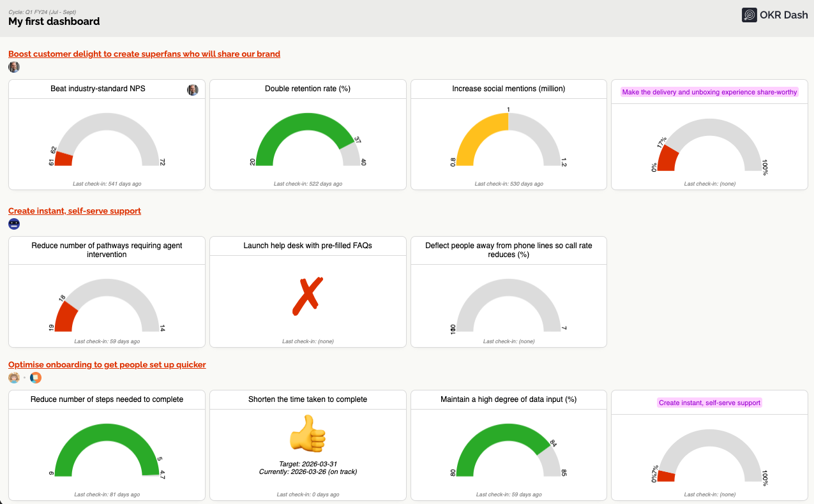
Task: Click the owner avatar on the NPS card
Action: click(x=193, y=90)
